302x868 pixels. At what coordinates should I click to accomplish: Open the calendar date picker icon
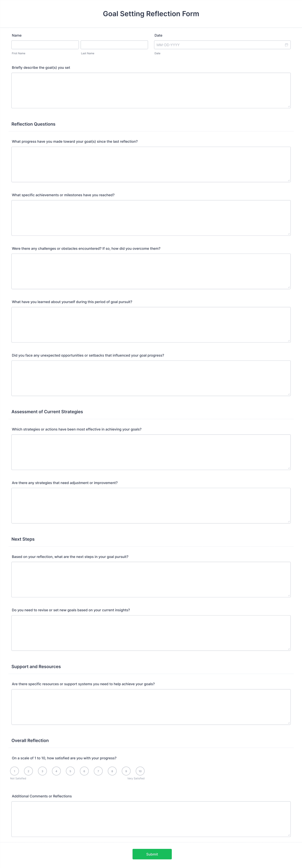[x=286, y=45]
